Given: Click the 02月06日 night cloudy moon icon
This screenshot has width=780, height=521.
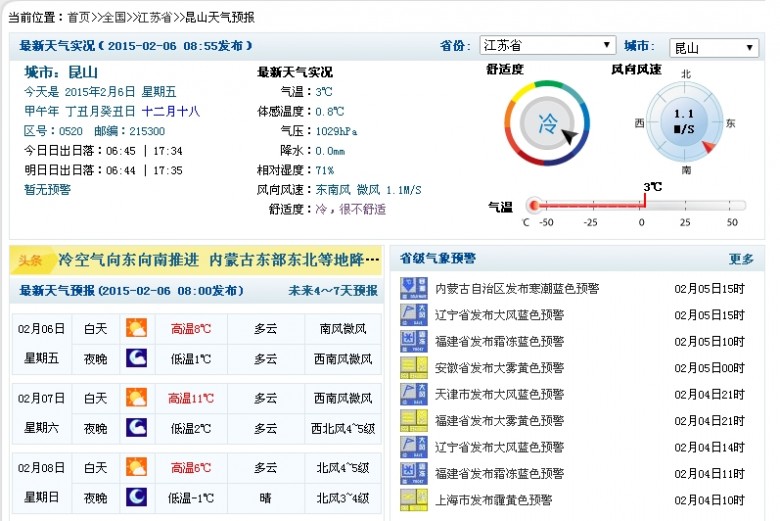Looking at the screenshot, I should (136, 358).
